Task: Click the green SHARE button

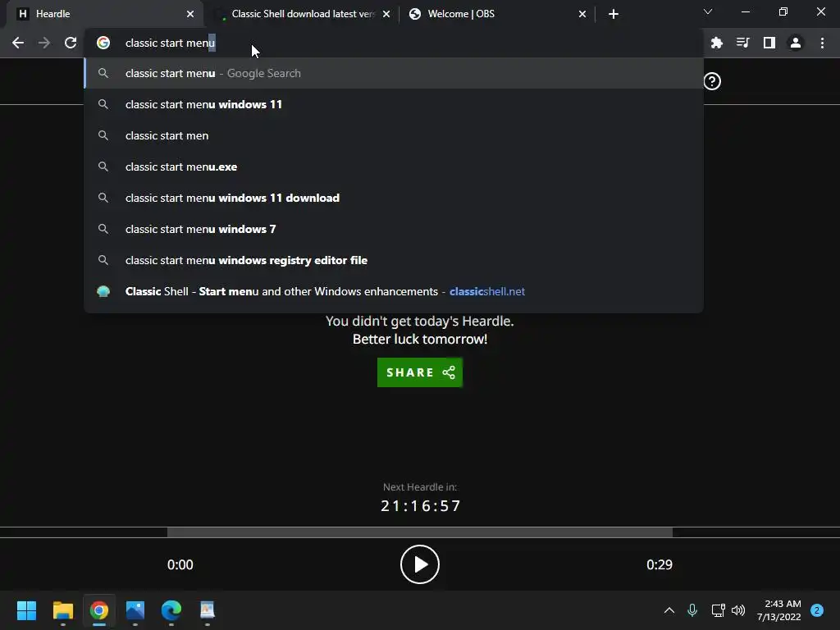Action: [420, 372]
